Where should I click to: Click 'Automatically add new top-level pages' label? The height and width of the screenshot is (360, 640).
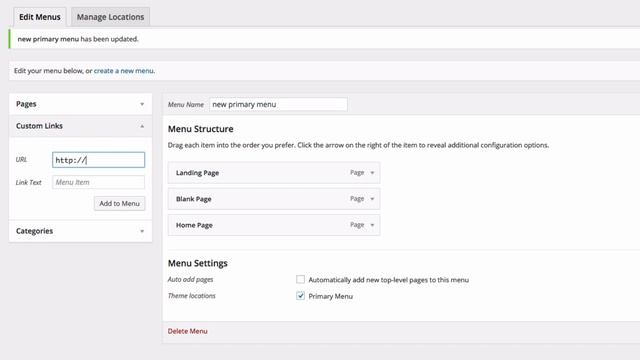pyautogui.click(x=389, y=280)
